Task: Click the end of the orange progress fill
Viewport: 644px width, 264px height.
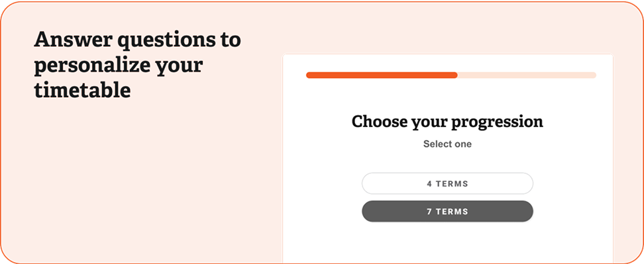Action: tap(455, 75)
